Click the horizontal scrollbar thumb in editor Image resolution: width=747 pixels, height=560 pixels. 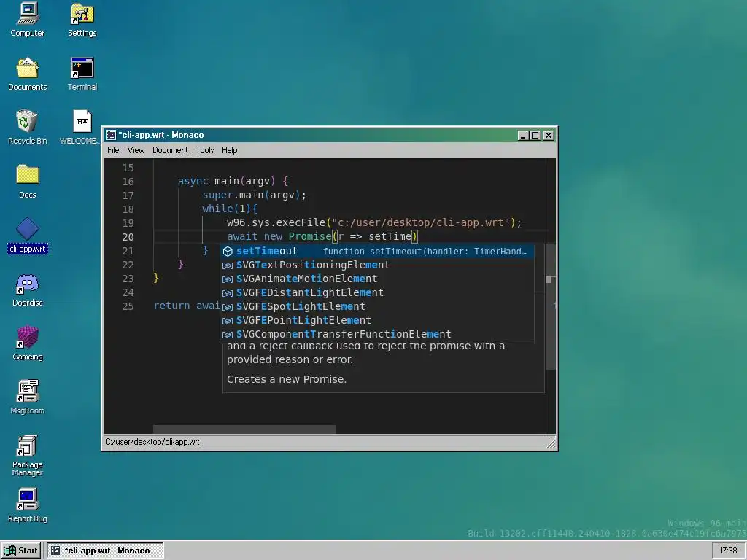(244, 429)
